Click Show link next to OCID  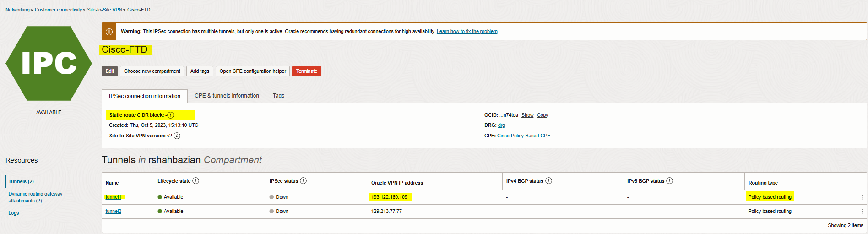[x=527, y=115]
